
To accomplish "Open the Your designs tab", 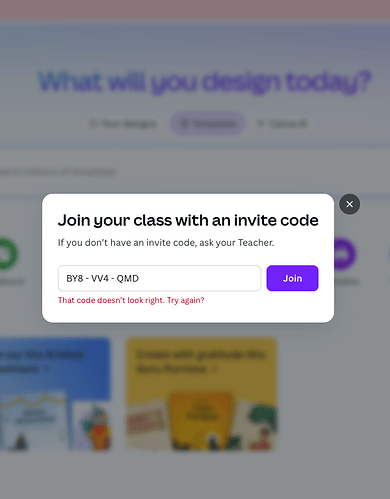I will tap(123, 124).
